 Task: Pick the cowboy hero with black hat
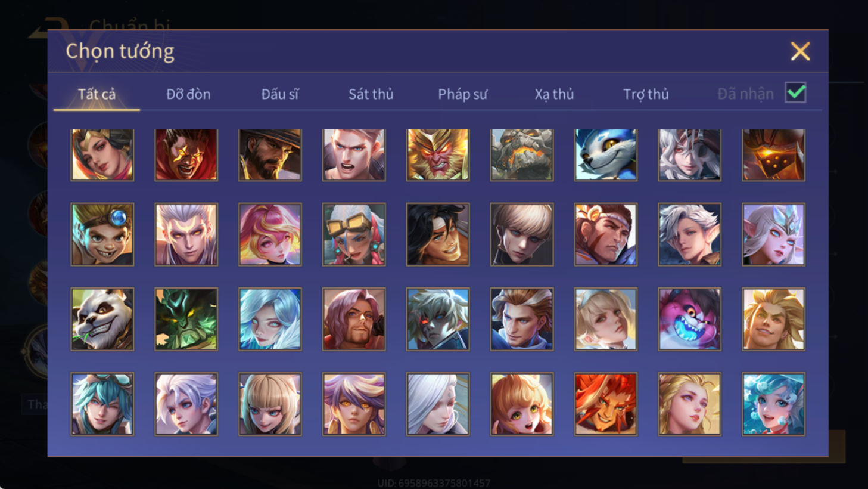270,155
